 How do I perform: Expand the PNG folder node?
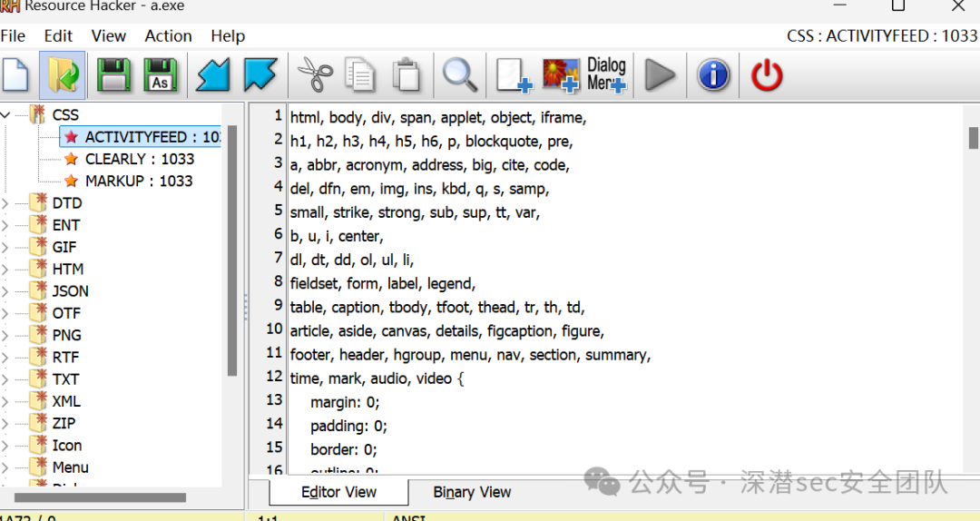pyautogui.click(x=5, y=335)
